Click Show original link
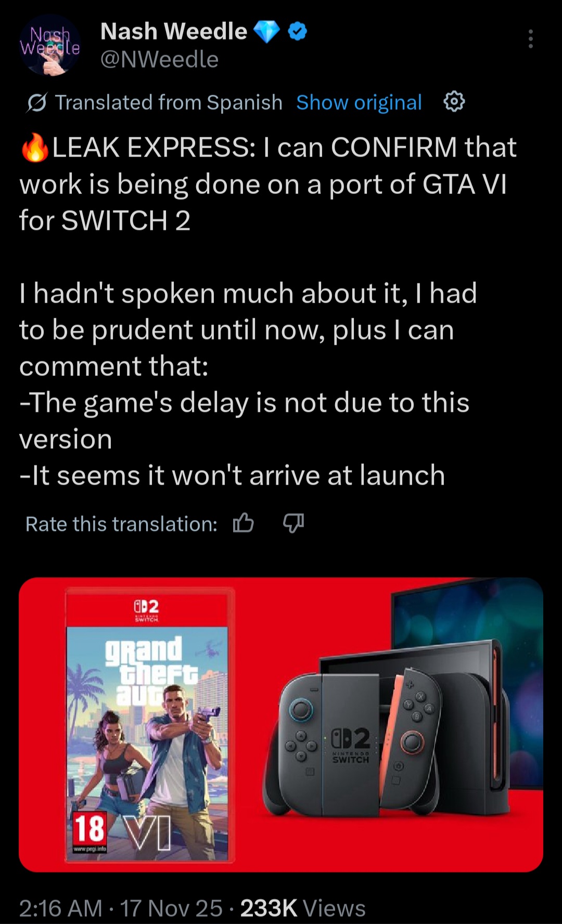562x924 pixels. (x=359, y=102)
